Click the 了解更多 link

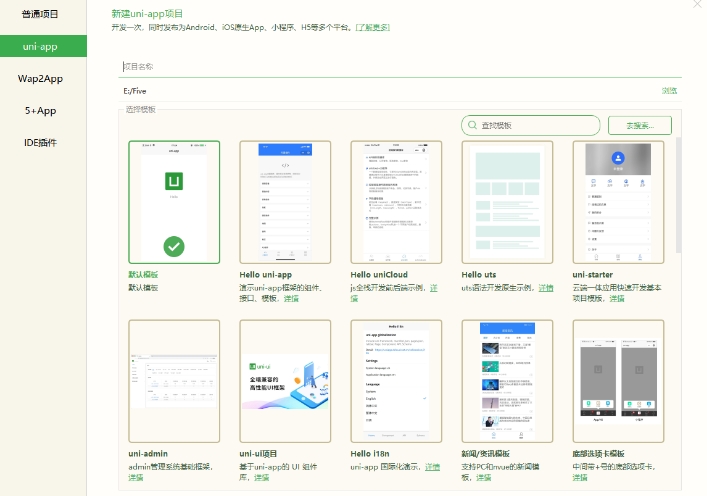pyautogui.click(x=371, y=27)
